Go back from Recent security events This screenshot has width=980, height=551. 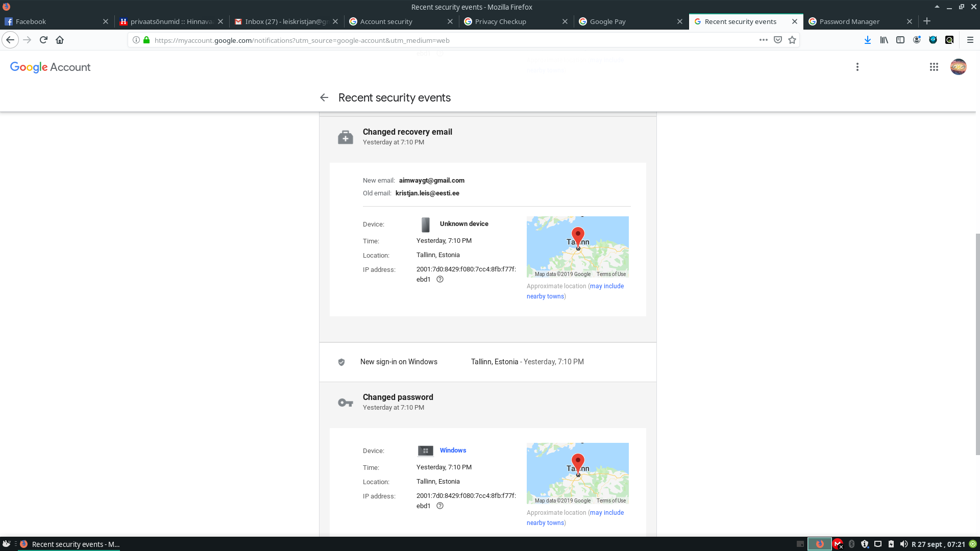click(x=324, y=97)
